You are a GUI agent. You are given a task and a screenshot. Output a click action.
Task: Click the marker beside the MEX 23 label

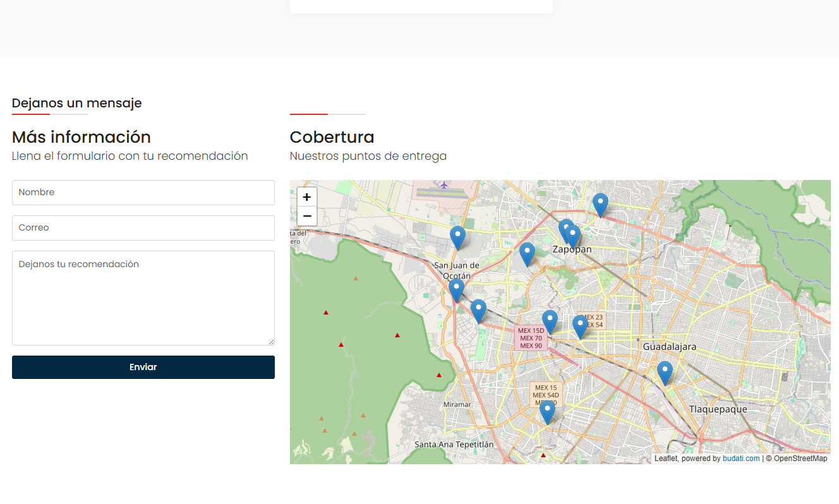coord(580,327)
